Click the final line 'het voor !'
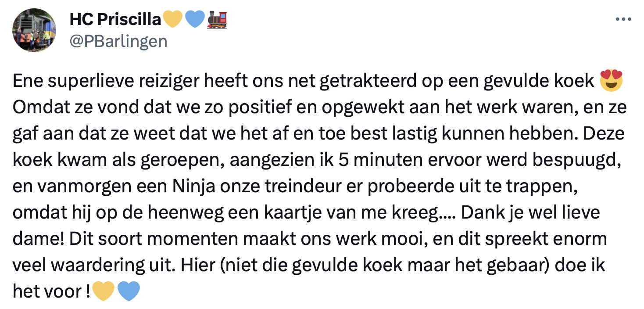This screenshot has height=309, width=644. (50, 290)
